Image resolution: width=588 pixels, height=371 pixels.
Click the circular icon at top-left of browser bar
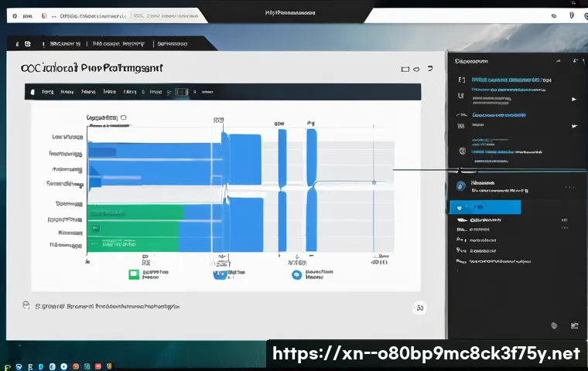(x=14, y=15)
